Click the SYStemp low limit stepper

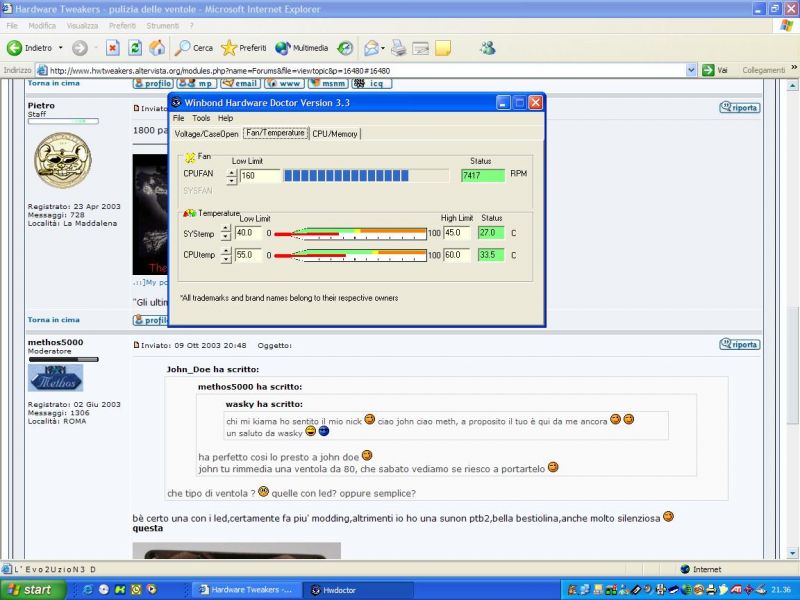point(226,233)
